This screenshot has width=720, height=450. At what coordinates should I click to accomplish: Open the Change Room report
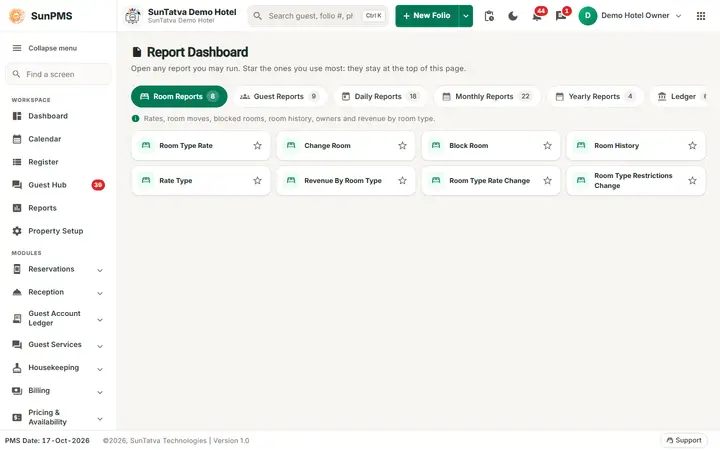pos(346,146)
